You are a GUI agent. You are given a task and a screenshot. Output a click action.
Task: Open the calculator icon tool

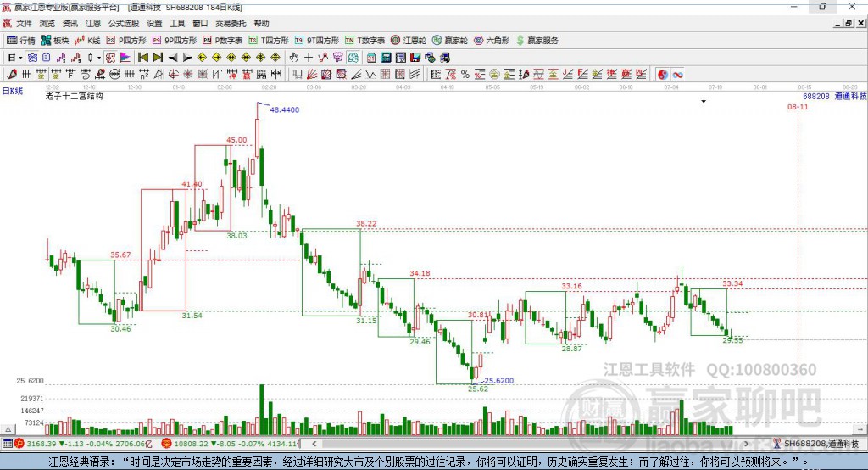(386, 58)
